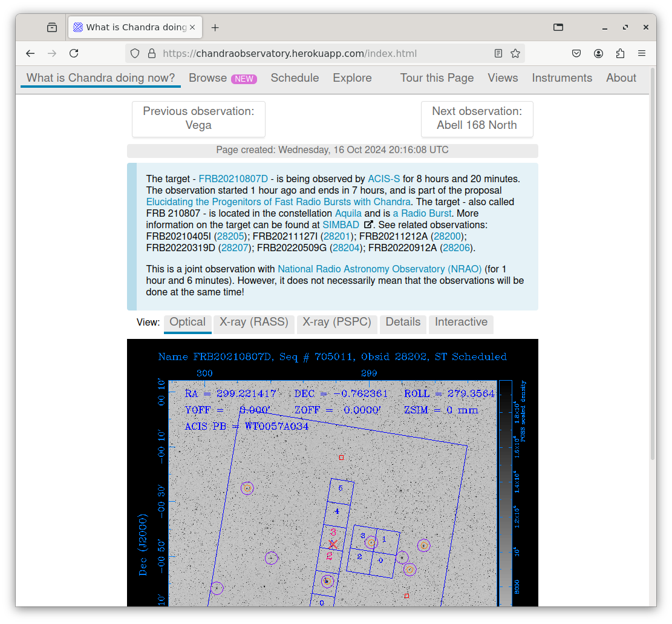Open Firefox account icon
This screenshot has height=624, width=672.
point(598,54)
